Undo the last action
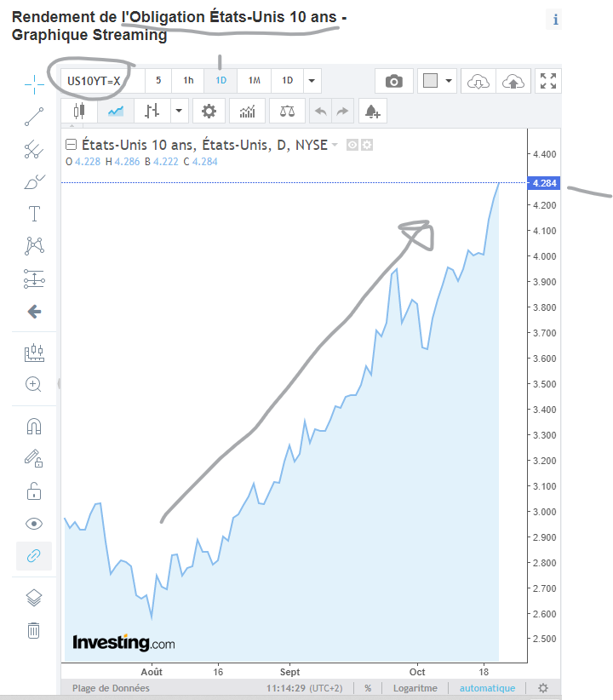 click(321, 111)
